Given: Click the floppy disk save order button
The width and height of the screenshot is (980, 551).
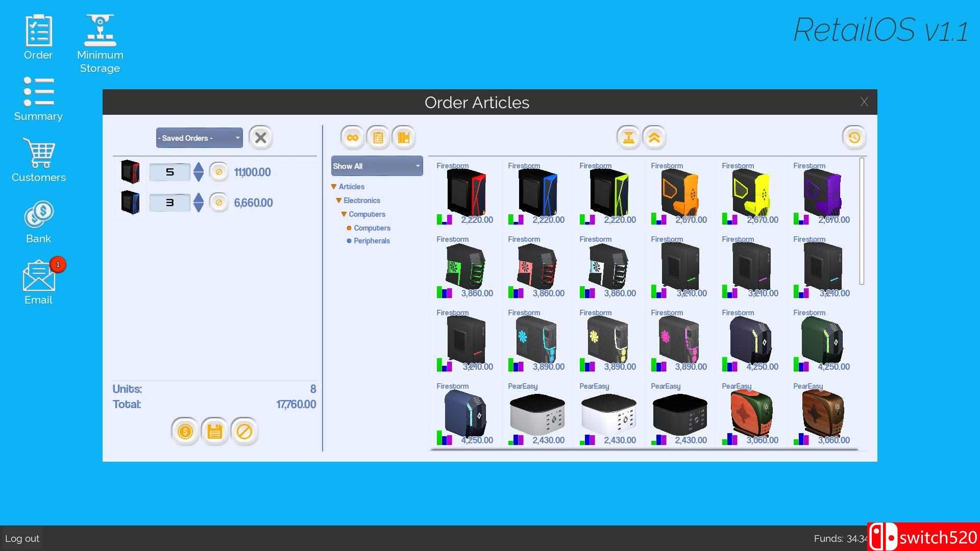Looking at the screenshot, I should pos(214,432).
